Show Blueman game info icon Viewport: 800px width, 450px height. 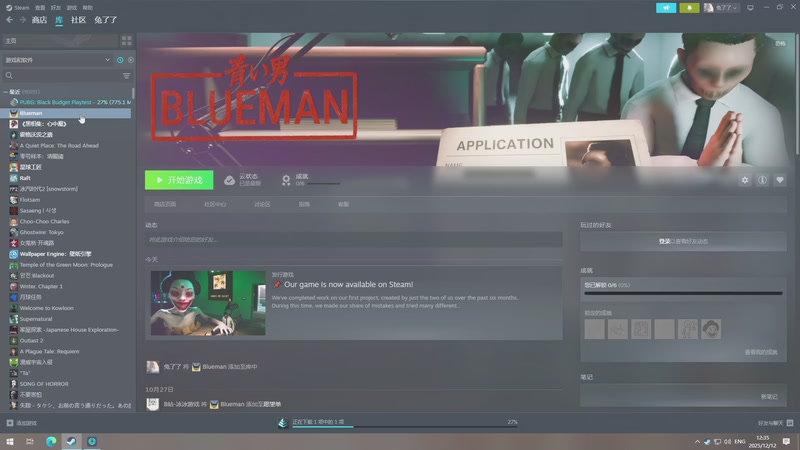point(762,180)
